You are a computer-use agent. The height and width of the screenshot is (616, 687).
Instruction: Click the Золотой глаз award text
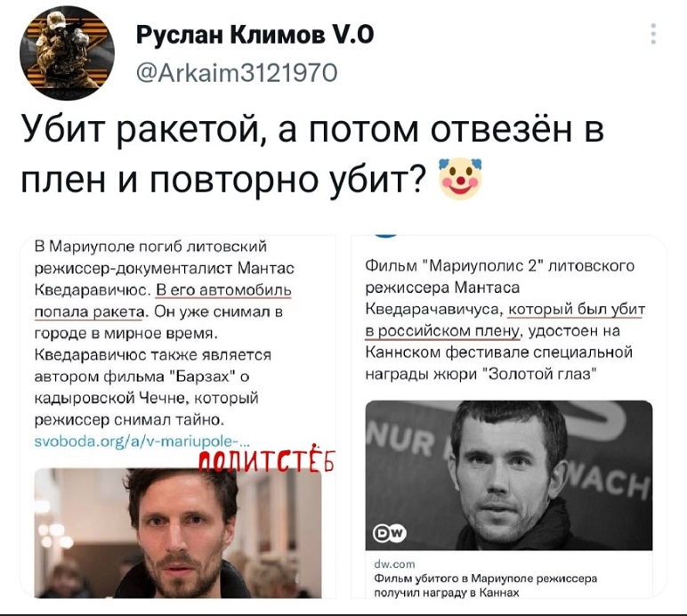coord(540,374)
